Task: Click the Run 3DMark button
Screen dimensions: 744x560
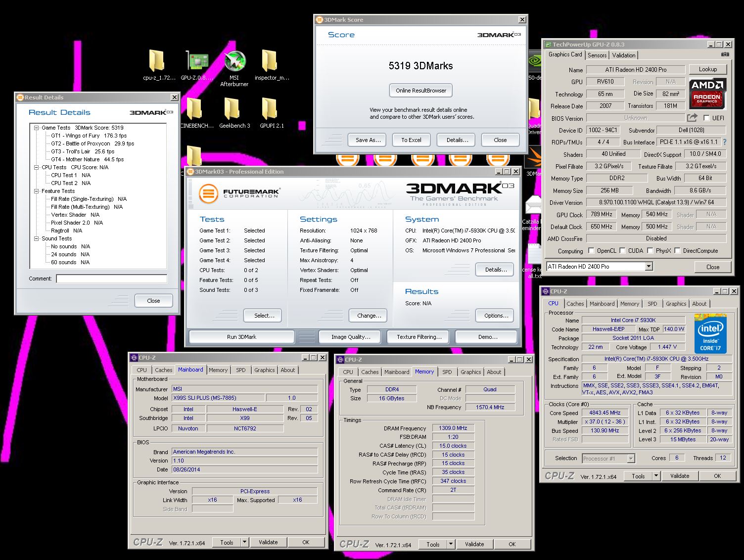Action: [x=242, y=337]
